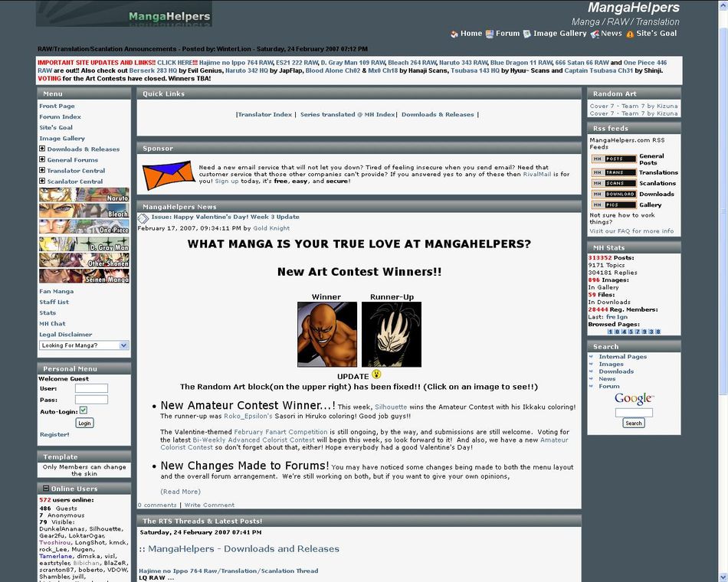Viewport: 728px width, 582px height.
Task: Open the Naruto manga banner
Action: pos(84,195)
